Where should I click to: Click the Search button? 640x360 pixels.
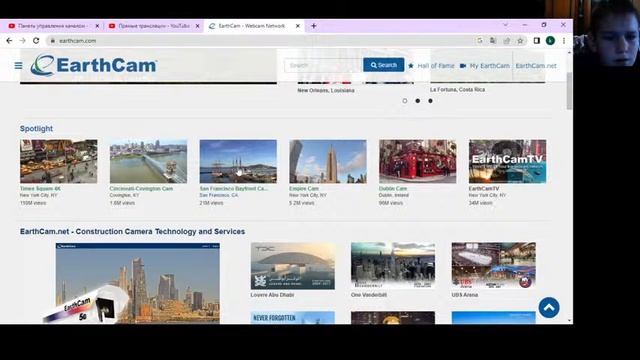click(x=384, y=65)
